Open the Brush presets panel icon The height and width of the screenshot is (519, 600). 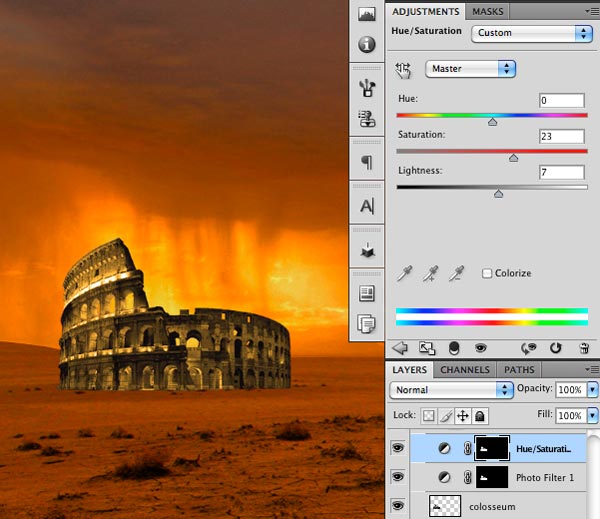click(x=367, y=88)
